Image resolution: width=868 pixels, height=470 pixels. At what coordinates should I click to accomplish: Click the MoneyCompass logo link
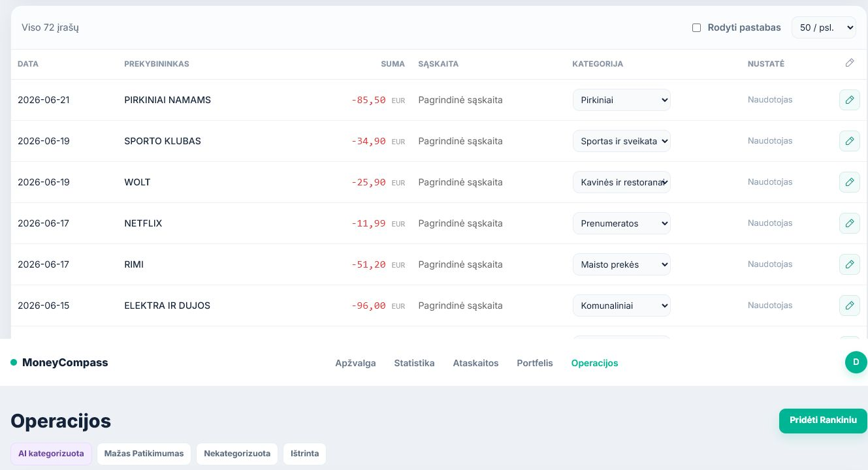pyautogui.click(x=59, y=362)
